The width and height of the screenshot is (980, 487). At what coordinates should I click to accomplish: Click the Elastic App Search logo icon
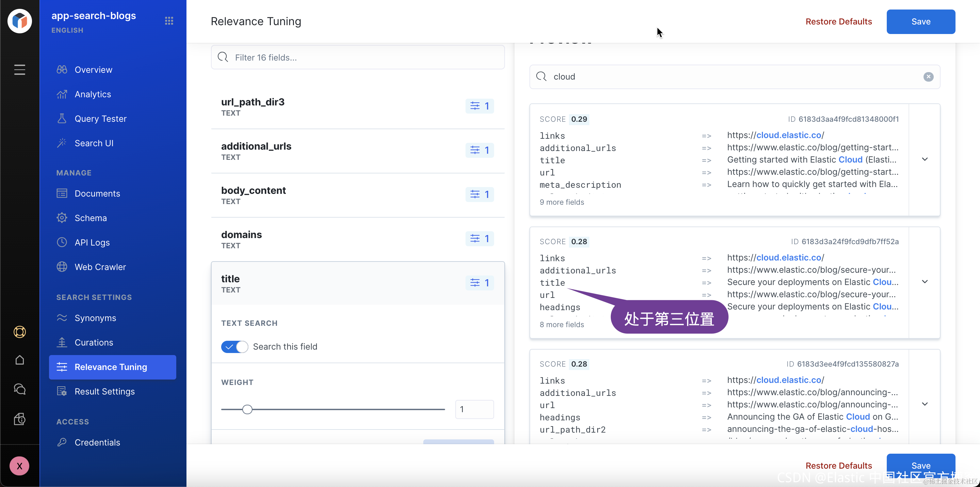19,21
